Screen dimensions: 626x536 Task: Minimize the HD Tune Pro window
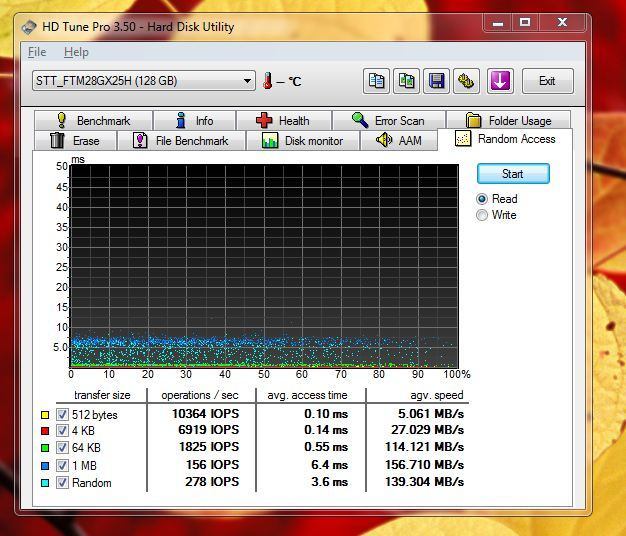click(497, 23)
